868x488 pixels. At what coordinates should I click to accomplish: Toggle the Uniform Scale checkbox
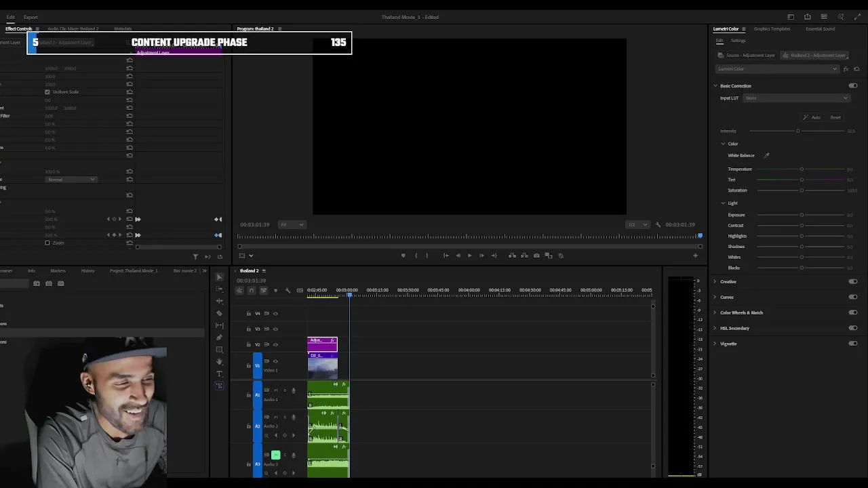pos(47,91)
